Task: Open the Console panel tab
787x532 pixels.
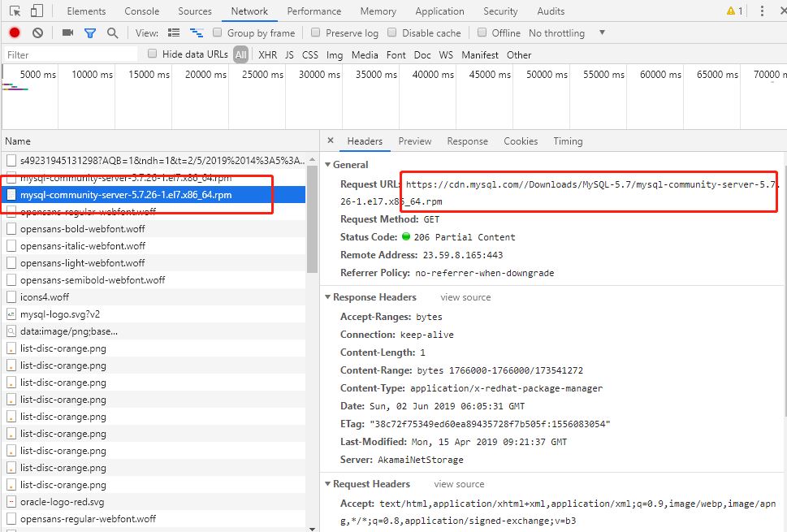Action: pos(141,11)
